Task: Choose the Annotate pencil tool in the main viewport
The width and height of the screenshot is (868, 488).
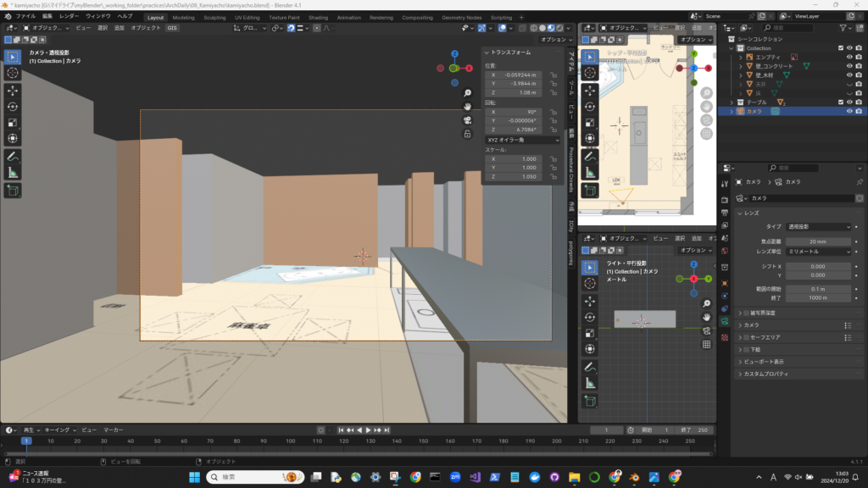Action: [x=13, y=157]
